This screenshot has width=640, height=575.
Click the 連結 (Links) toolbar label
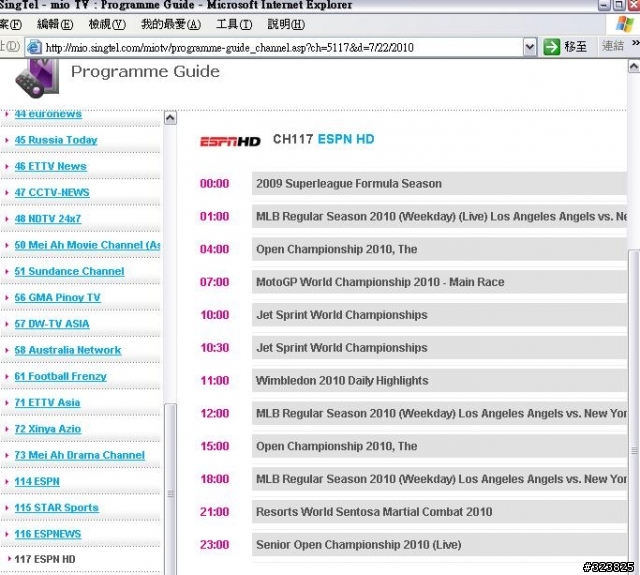click(x=614, y=47)
